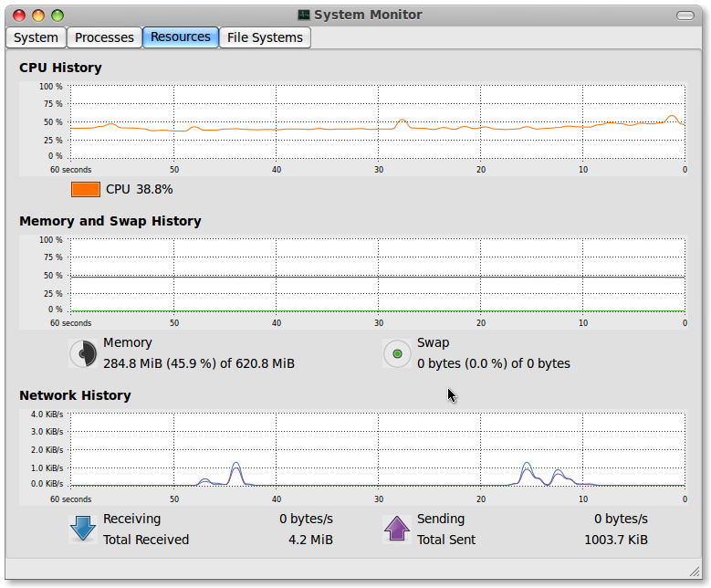Click the Sending label
The height and width of the screenshot is (588, 711).
click(x=441, y=519)
